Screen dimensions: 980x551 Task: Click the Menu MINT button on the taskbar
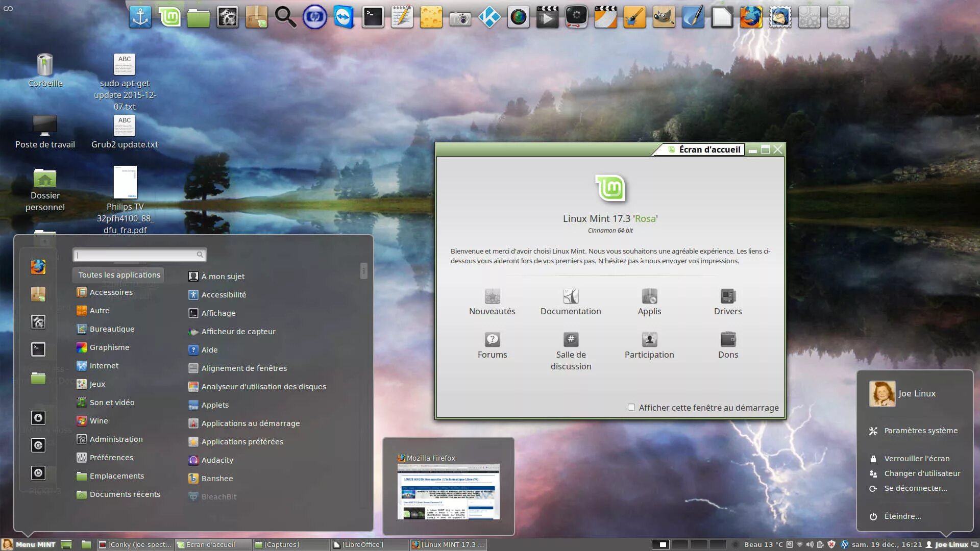[x=29, y=544]
